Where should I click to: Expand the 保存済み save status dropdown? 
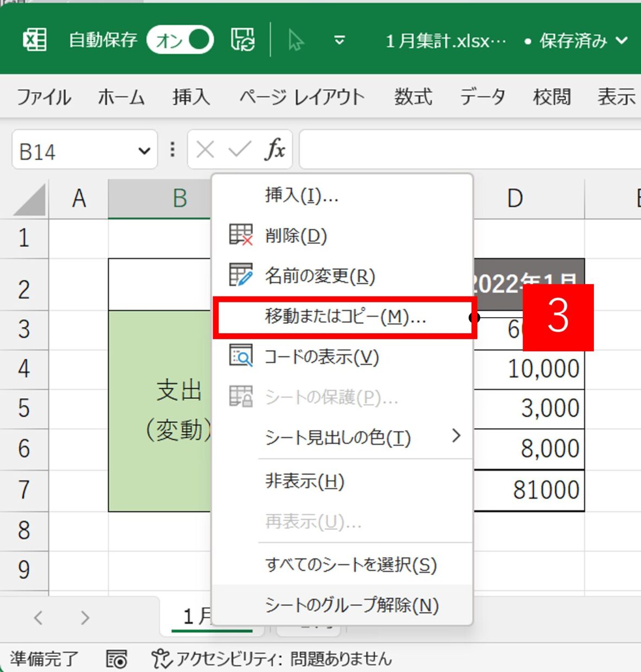click(621, 41)
